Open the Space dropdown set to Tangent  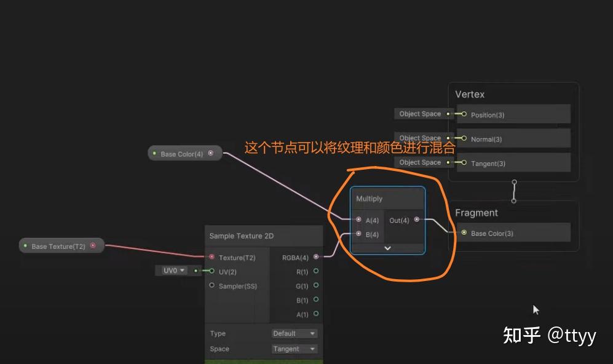[x=295, y=349]
